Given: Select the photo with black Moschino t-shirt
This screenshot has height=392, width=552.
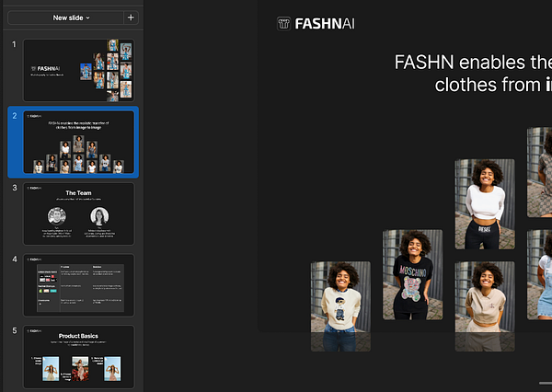Looking at the screenshot, I should pos(412,275).
